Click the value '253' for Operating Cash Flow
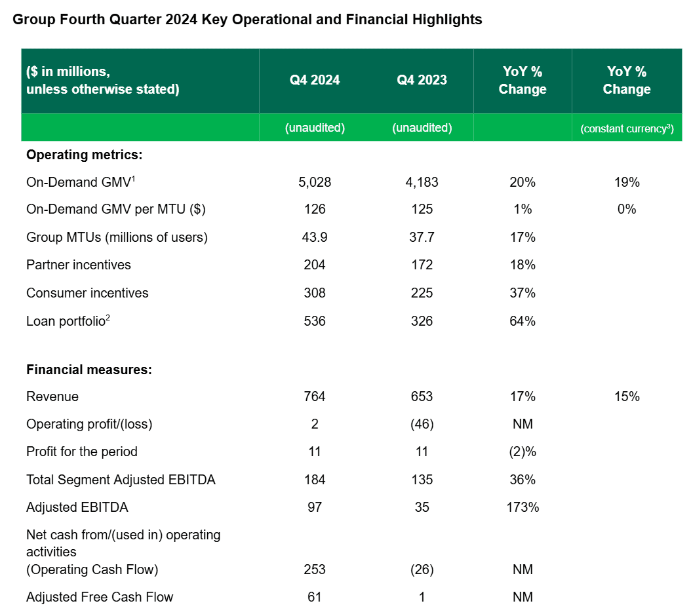 (x=315, y=569)
